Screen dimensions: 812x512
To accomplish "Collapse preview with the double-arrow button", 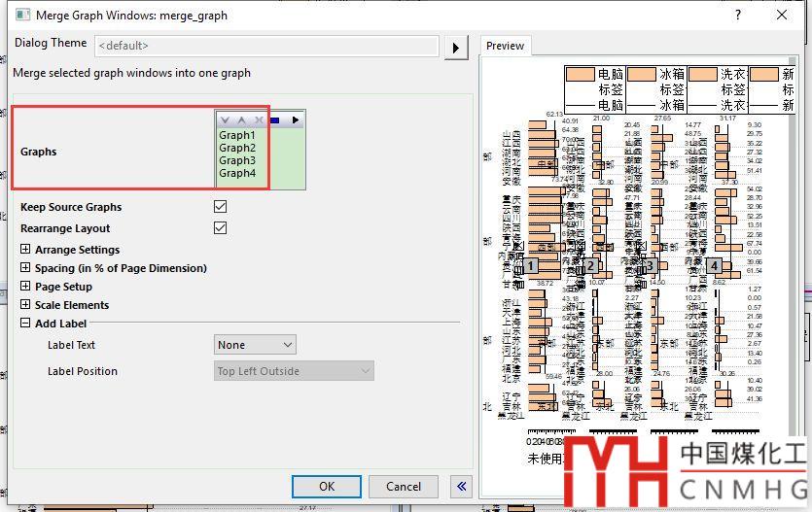I will click(461, 487).
